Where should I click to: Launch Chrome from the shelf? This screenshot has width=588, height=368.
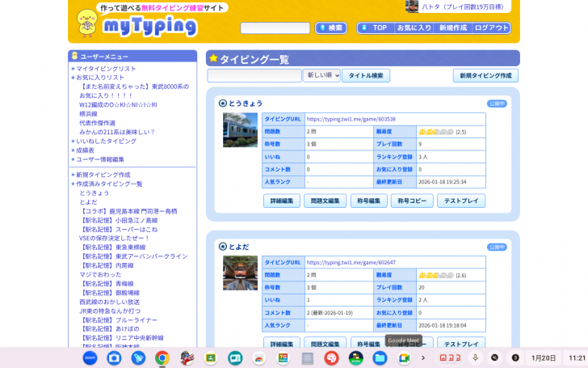point(162,357)
